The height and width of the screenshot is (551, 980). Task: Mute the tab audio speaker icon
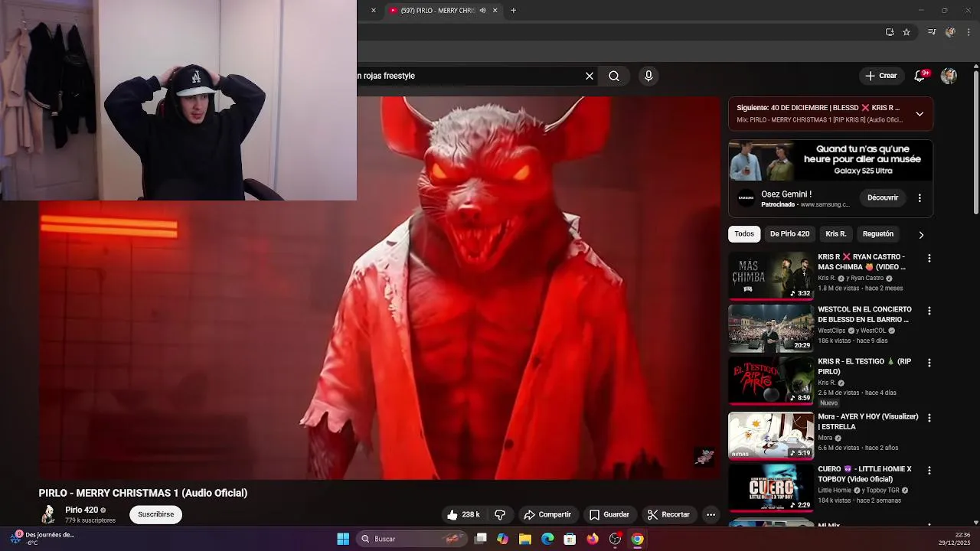tap(482, 10)
